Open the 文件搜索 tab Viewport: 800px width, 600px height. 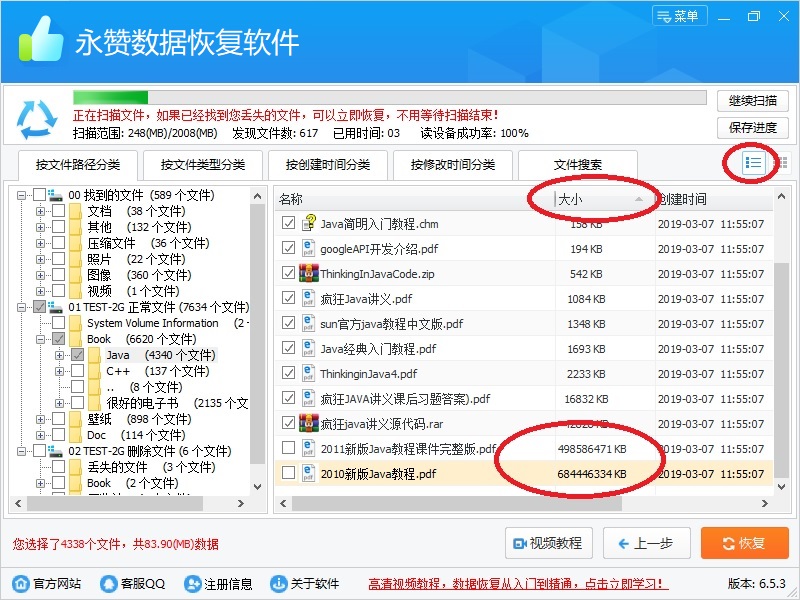tap(578, 165)
